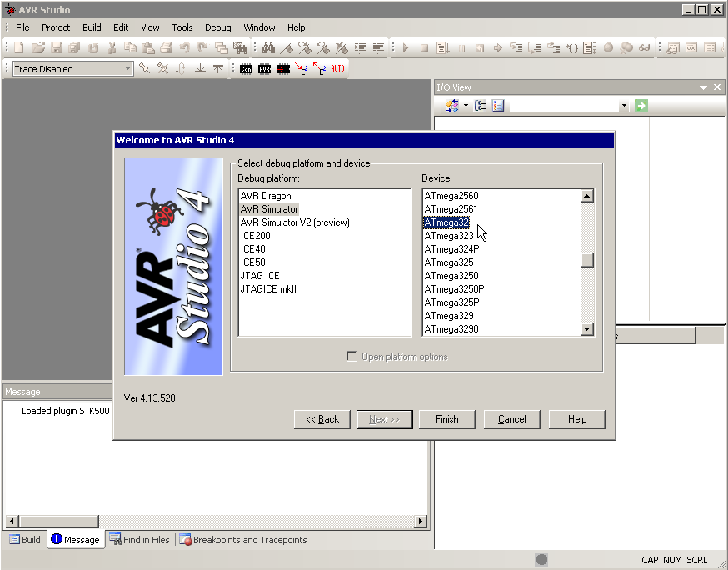Image resolution: width=728 pixels, height=570 pixels.
Task: Switch to Breakpoints and Tracepoints tab
Action: coord(243,540)
